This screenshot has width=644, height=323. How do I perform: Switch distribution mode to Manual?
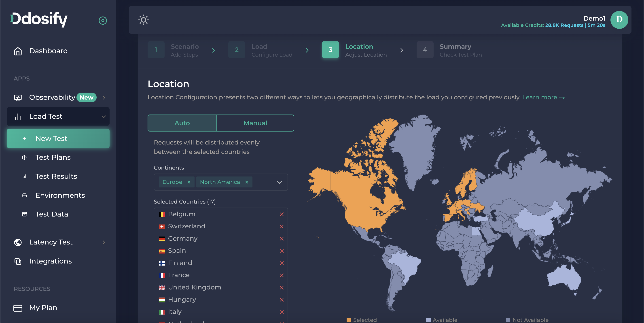255,123
